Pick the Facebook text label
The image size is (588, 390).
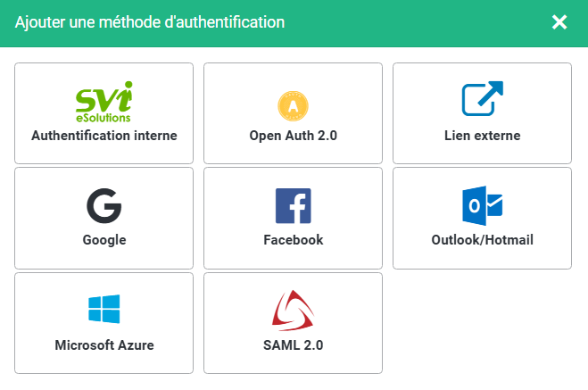pos(294,240)
